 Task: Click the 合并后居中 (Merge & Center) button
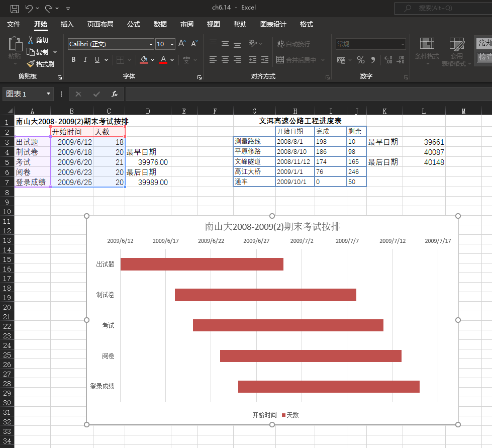296,60
